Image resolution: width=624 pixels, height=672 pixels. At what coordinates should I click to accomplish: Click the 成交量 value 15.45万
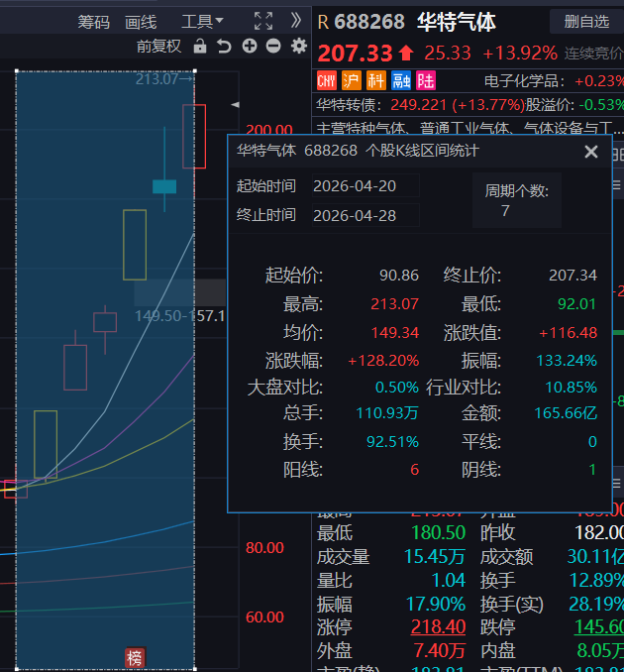click(434, 557)
